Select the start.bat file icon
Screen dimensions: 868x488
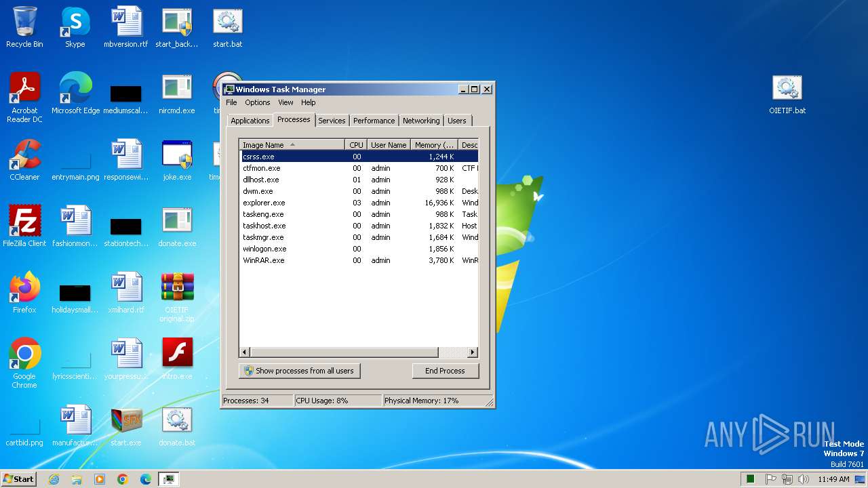227,28
